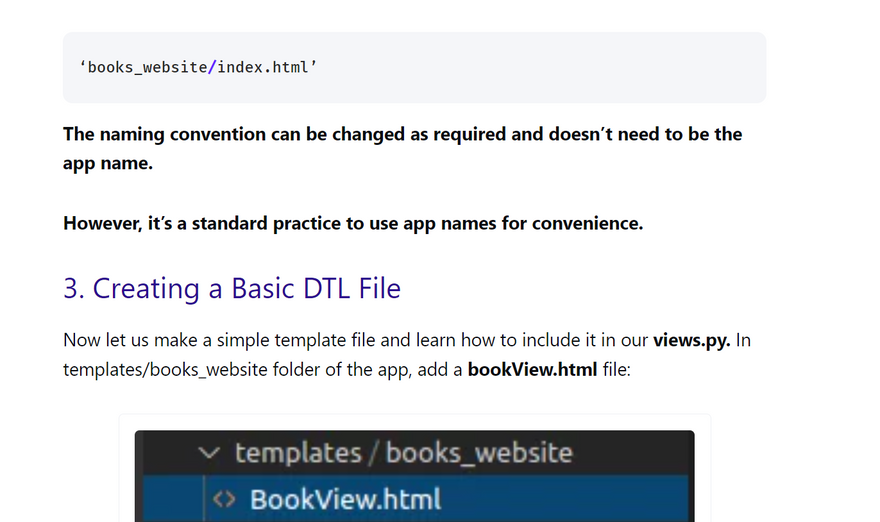Click the templates folder name in the explorer image
The image size is (880, 522).
[x=298, y=453]
